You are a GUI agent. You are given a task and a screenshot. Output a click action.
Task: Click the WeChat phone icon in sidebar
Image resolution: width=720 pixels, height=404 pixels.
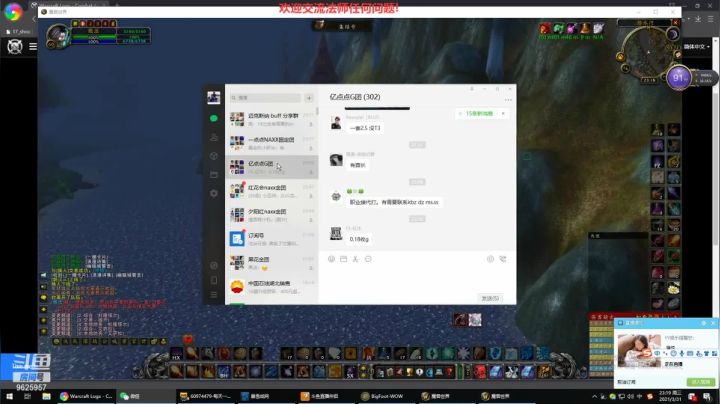pos(214,280)
